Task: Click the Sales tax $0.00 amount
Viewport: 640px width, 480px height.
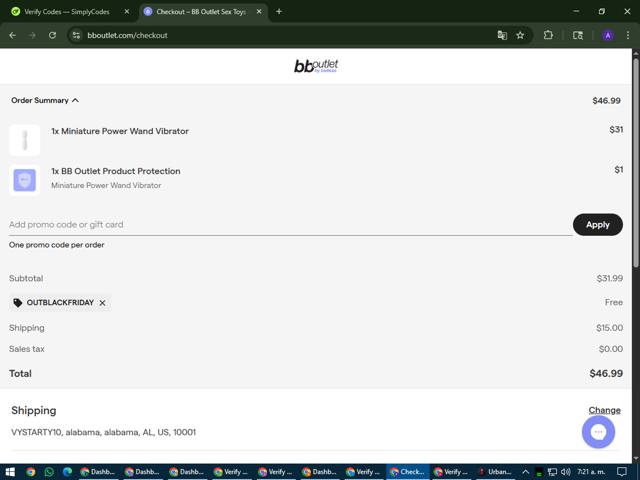Action: [x=611, y=349]
